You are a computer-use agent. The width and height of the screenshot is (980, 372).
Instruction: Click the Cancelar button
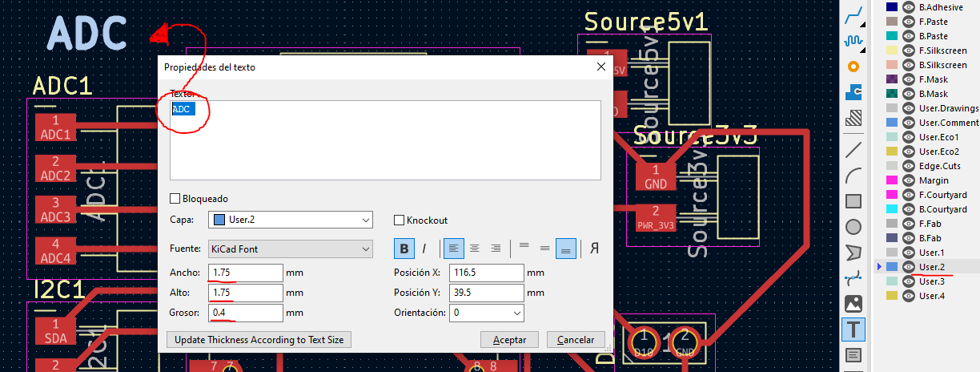point(576,340)
